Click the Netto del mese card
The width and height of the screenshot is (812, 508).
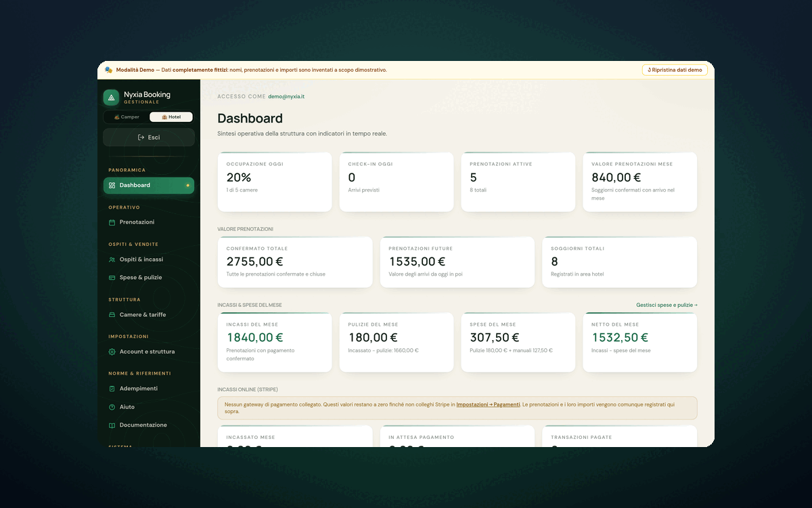(640, 342)
